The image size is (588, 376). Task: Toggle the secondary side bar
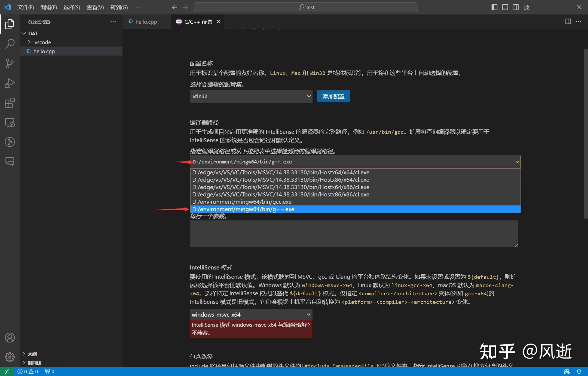515,7
